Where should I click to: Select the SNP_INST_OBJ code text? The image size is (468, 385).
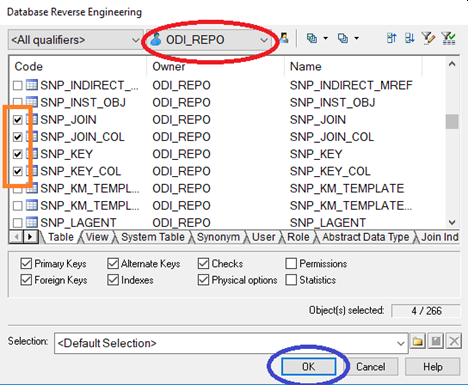[x=83, y=102]
